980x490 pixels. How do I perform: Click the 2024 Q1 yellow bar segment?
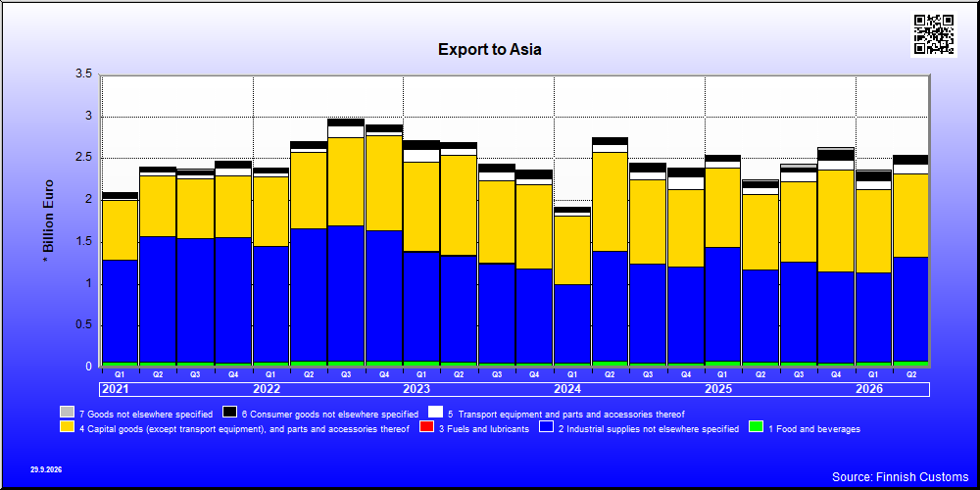coord(573,250)
